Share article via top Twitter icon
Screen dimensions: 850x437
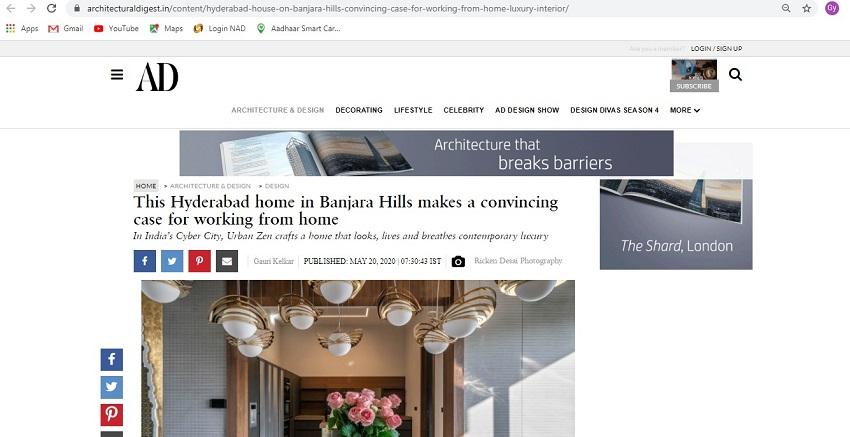(x=172, y=261)
